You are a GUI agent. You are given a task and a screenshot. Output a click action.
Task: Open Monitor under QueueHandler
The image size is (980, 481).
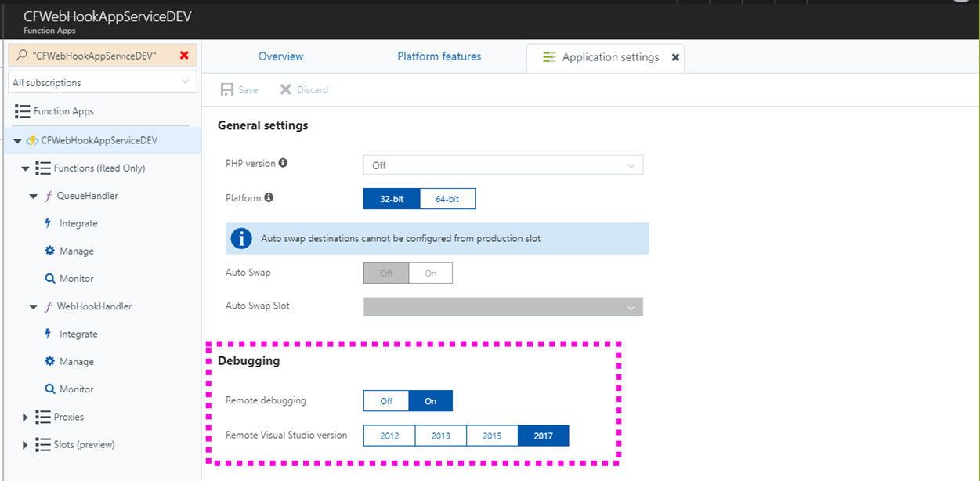click(x=77, y=278)
